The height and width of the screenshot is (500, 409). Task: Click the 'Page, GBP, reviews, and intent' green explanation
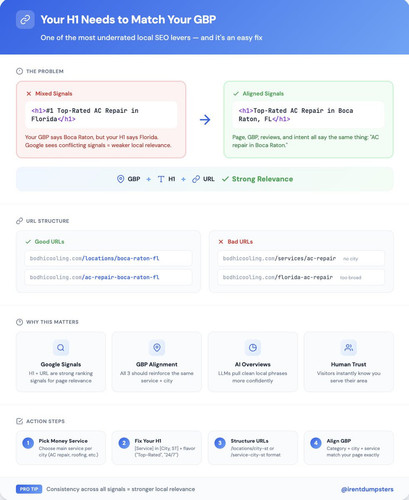305,141
